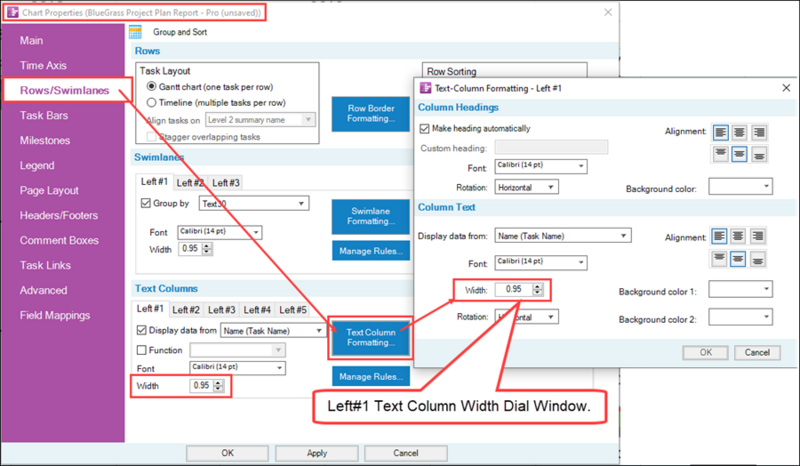Image resolution: width=800 pixels, height=466 pixels.
Task: Align Column Text to bottom
Action: point(757,259)
